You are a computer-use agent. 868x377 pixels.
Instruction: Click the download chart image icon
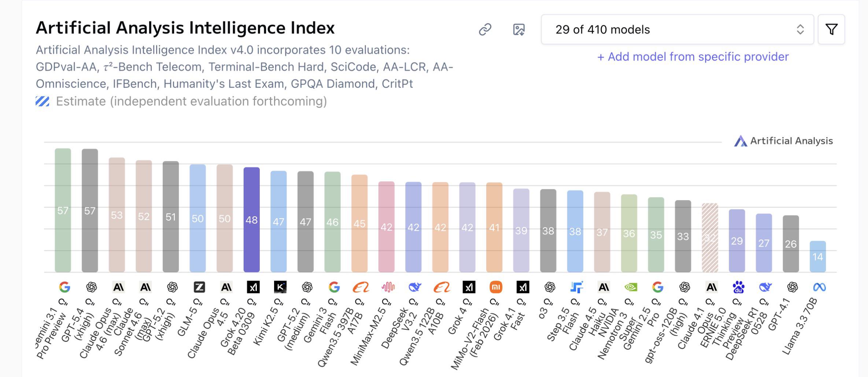[x=518, y=29]
